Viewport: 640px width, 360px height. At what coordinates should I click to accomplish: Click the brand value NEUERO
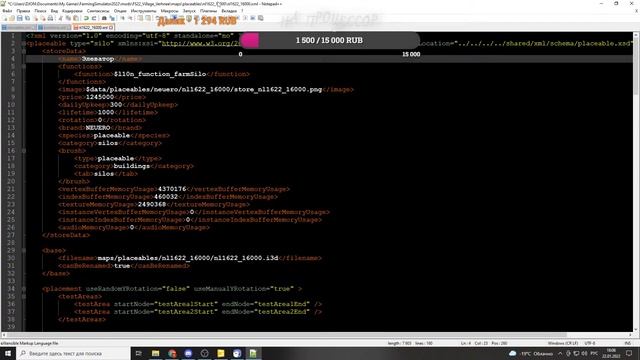(98, 128)
